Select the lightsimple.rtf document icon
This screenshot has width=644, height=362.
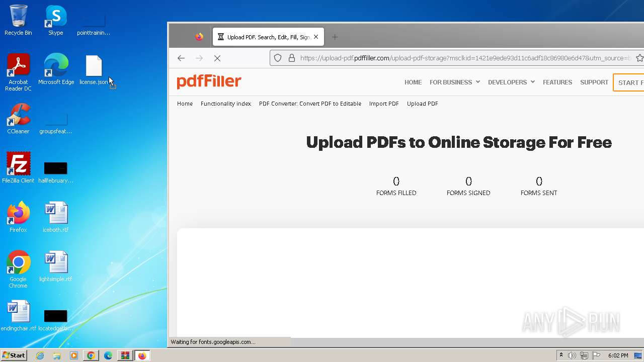click(x=56, y=266)
